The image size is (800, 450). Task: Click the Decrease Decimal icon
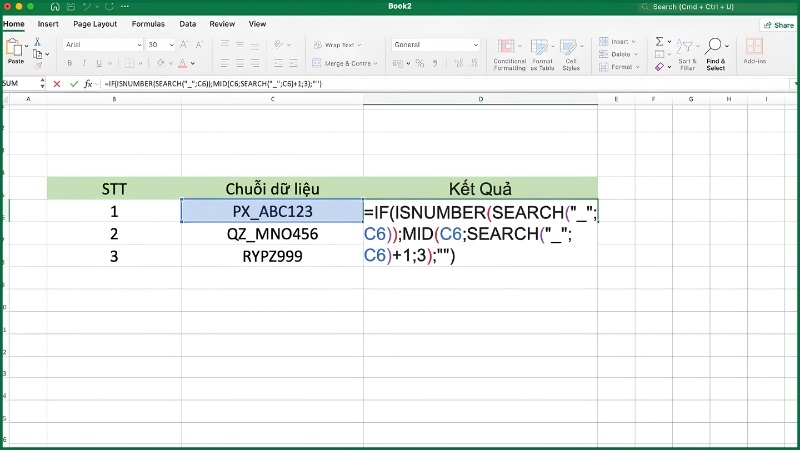coord(474,63)
